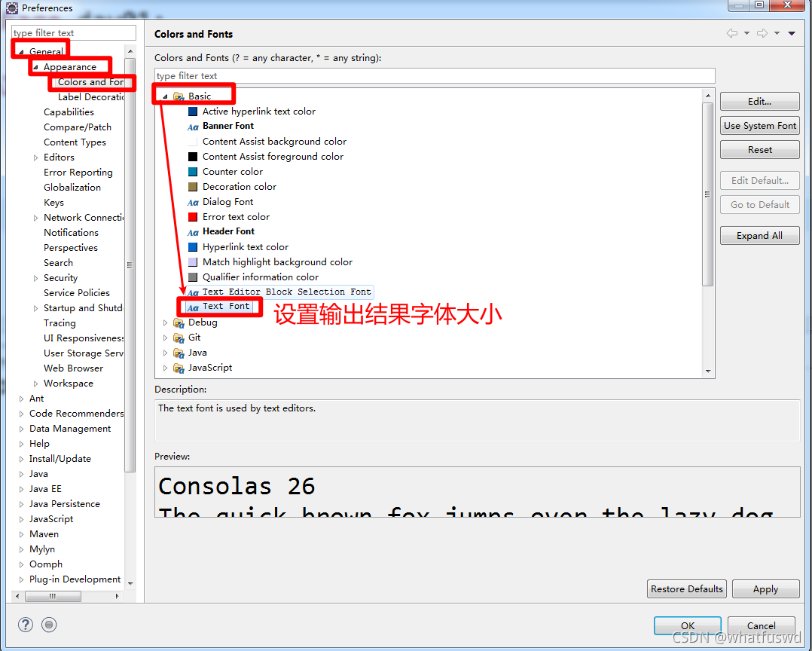Click the Basic folder icon
The width and height of the screenshot is (812, 651).
179,96
